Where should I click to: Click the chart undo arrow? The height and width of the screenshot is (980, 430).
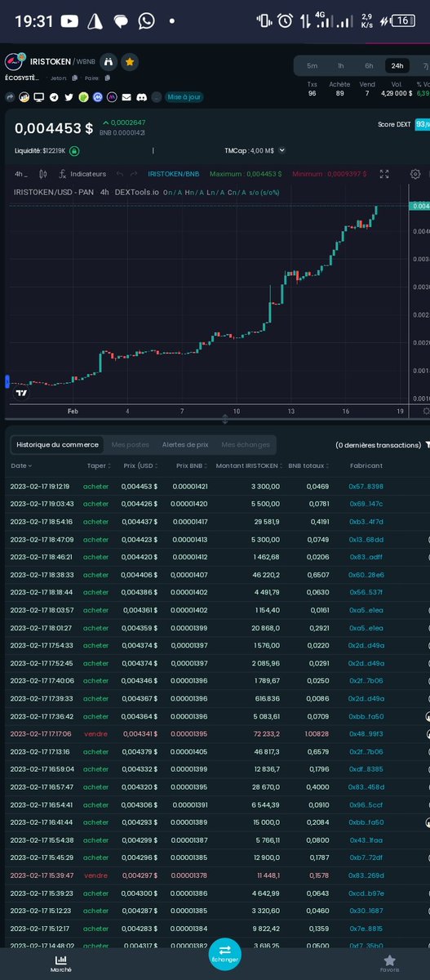pos(120,174)
